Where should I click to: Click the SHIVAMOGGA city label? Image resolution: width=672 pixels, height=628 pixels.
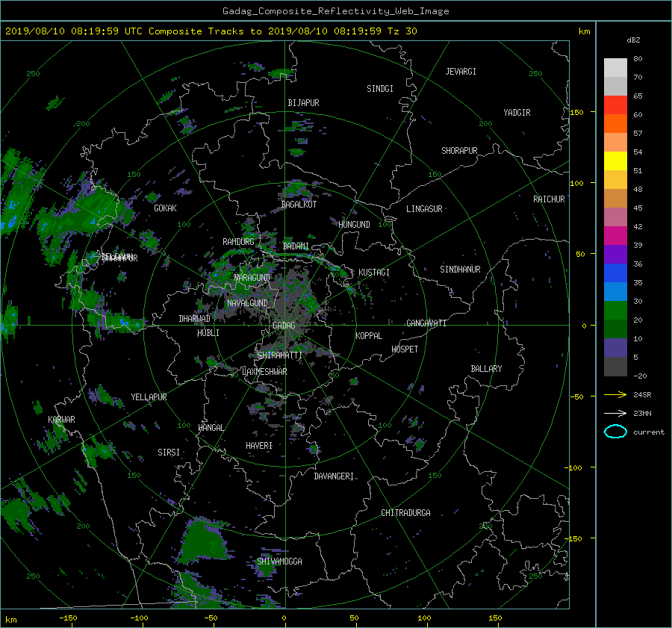(279, 562)
